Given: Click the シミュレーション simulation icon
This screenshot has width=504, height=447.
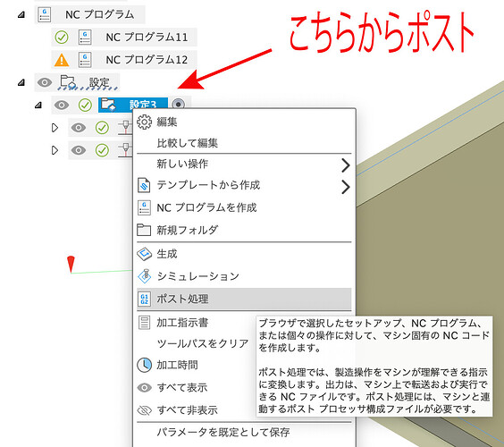Looking at the screenshot, I should [x=145, y=276].
